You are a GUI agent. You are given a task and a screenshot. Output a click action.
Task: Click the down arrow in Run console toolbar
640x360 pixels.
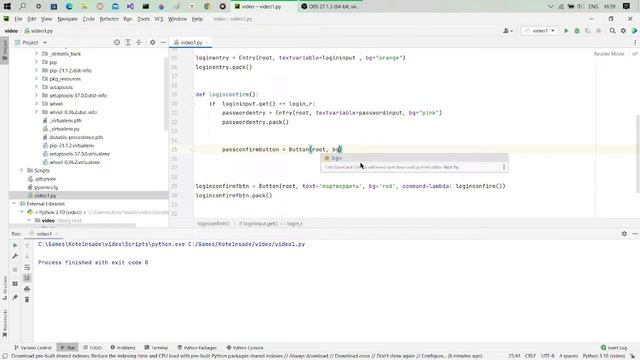coord(27,256)
